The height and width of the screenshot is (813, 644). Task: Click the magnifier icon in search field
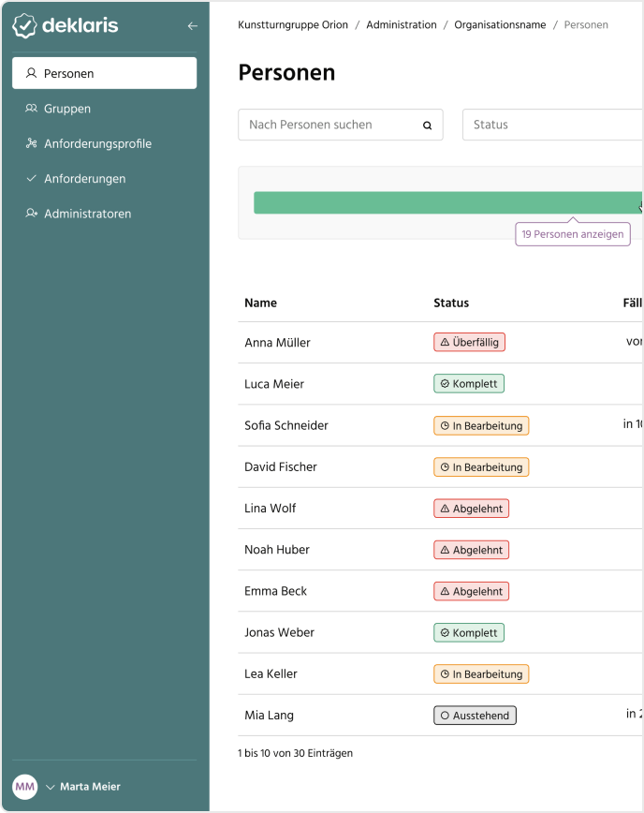point(428,126)
